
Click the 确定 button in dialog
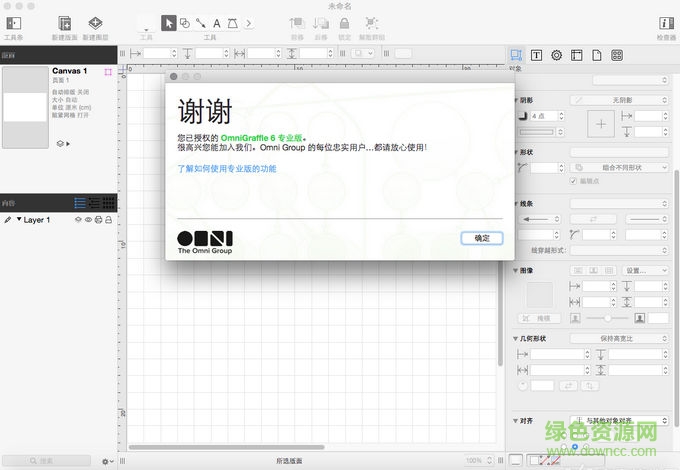click(482, 238)
